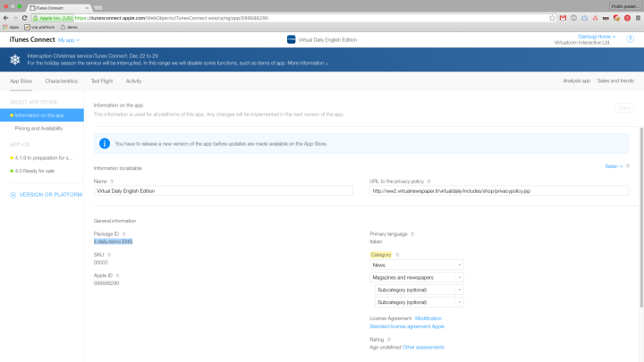Viewport: 644px width, 362px height.
Task: Open the News category dropdown
Action: point(416,265)
